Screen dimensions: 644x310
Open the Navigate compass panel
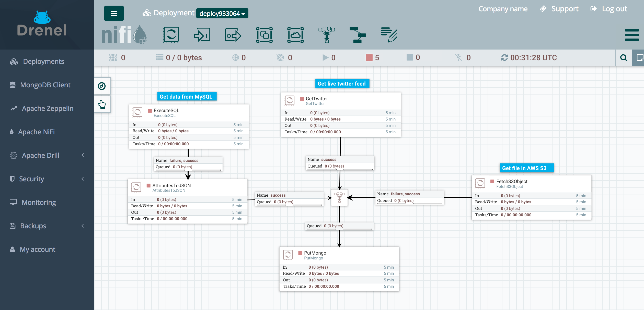pyautogui.click(x=102, y=86)
